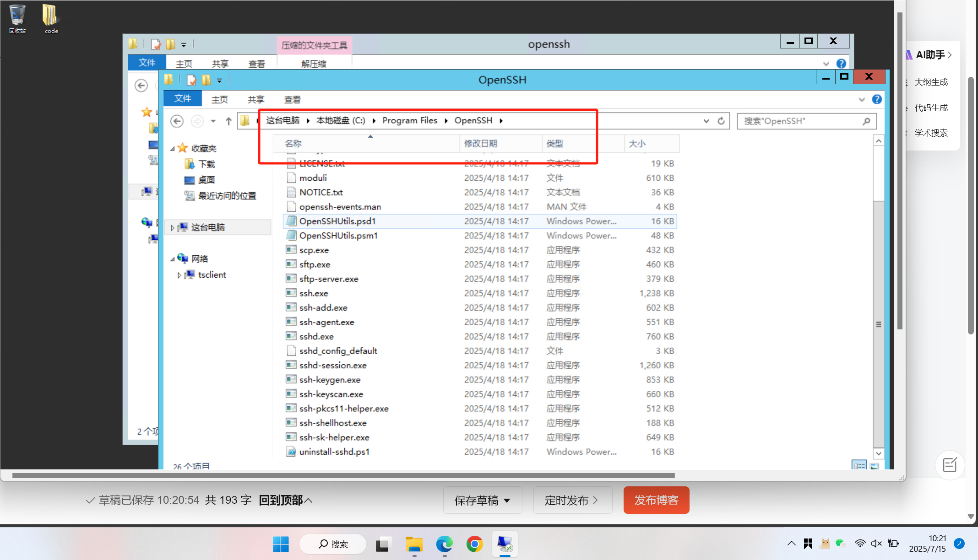The width and height of the screenshot is (978, 560).
Task: Click the floating pencil edit icon
Action: click(950, 465)
